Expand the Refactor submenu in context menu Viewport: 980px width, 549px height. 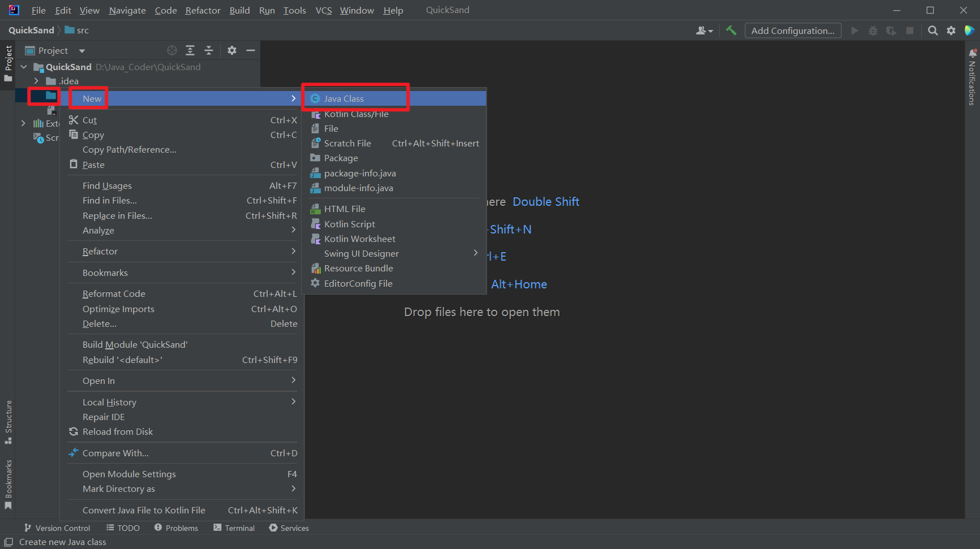[x=182, y=251]
